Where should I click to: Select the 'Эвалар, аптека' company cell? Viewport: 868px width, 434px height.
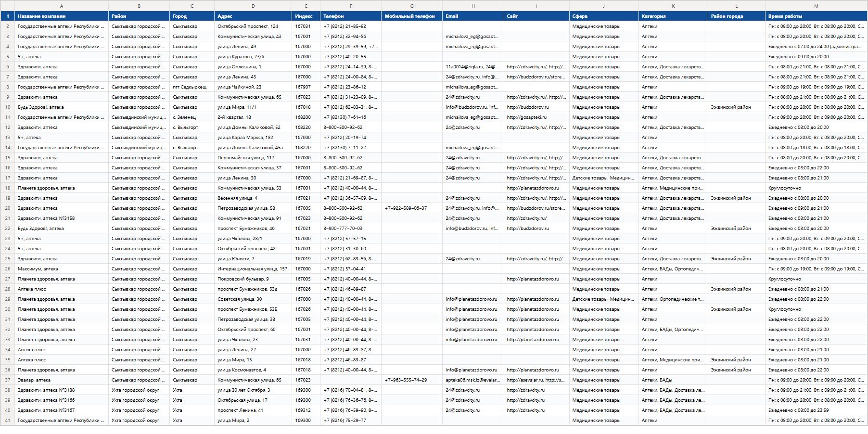click(x=62, y=380)
